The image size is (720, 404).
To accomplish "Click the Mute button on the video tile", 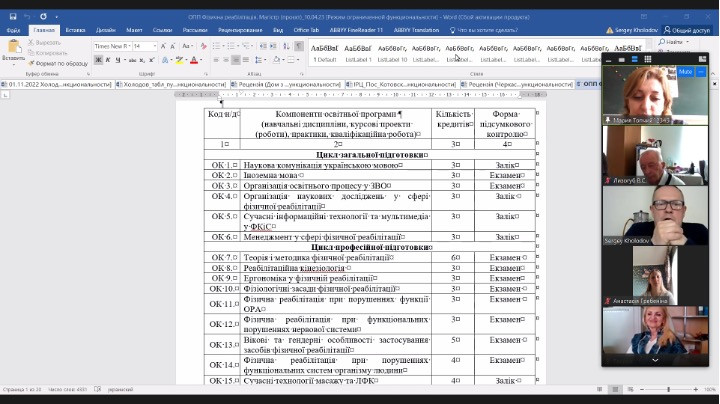I will pos(685,73).
